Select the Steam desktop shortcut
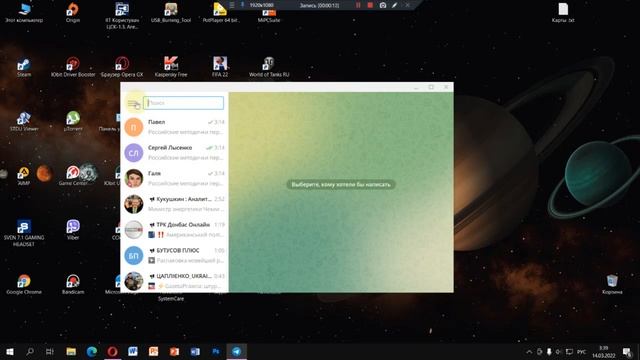The width and height of the screenshot is (640, 360). [24, 67]
